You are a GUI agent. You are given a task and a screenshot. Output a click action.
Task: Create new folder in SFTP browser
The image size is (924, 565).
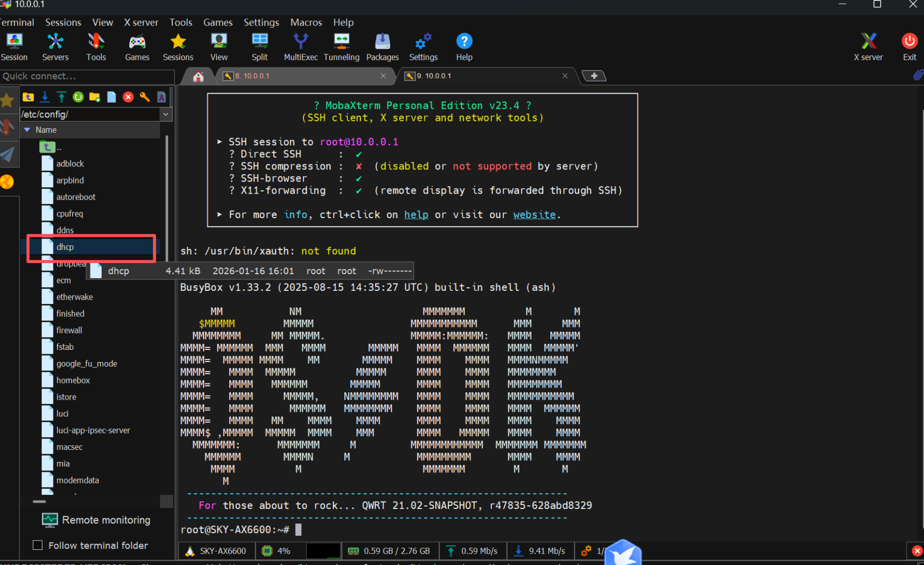pos(95,97)
